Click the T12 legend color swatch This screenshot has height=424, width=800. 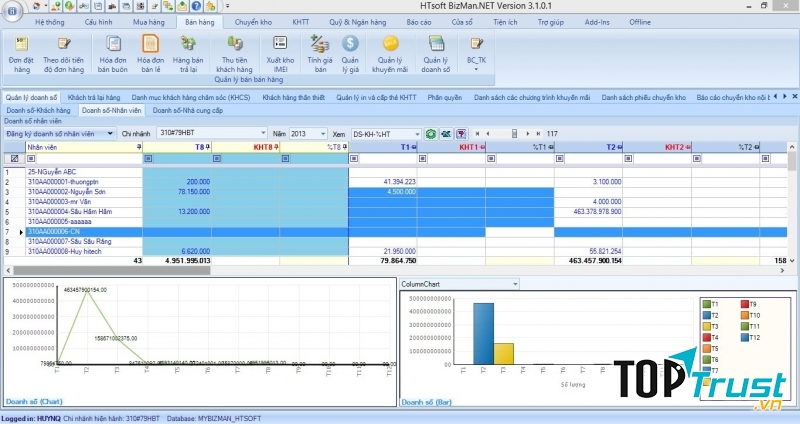(745, 337)
